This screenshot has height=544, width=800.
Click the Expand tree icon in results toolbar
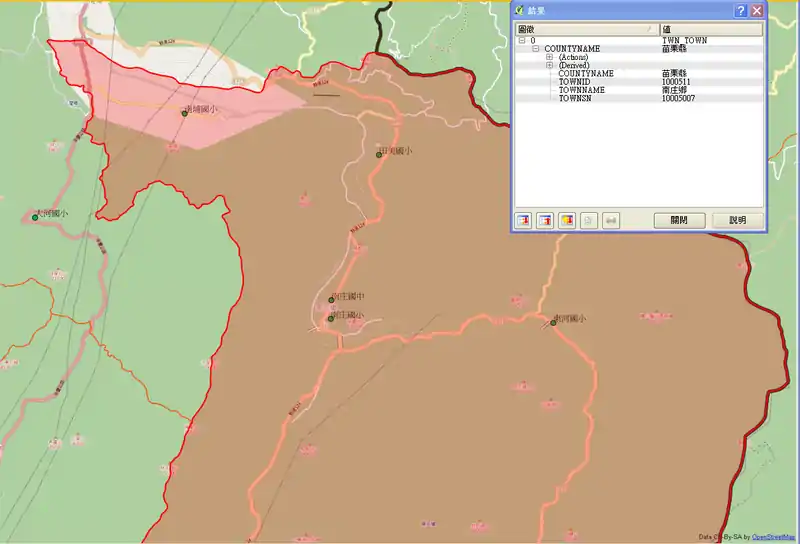tap(523, 220)
